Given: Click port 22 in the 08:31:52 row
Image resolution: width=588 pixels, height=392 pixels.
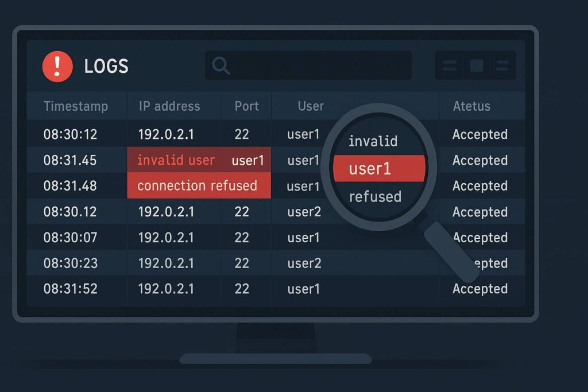Looking at the screenshot, I should pyautogui.click(x=242, y=289).
